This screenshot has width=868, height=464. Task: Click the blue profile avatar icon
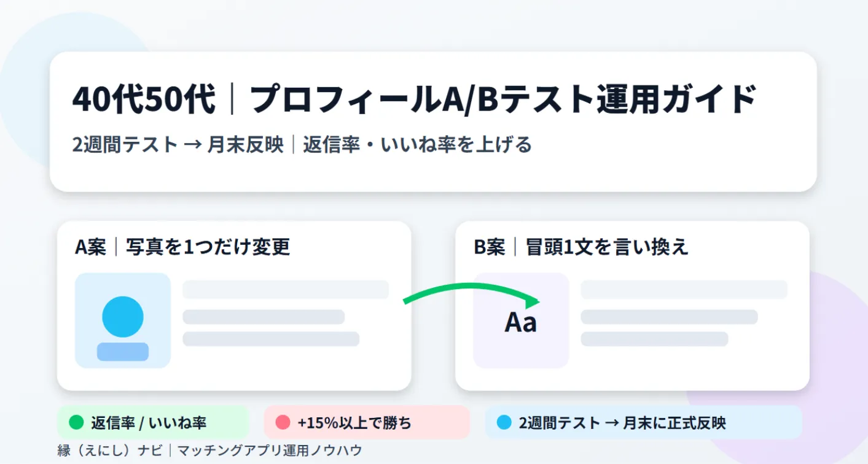(123, 317)
